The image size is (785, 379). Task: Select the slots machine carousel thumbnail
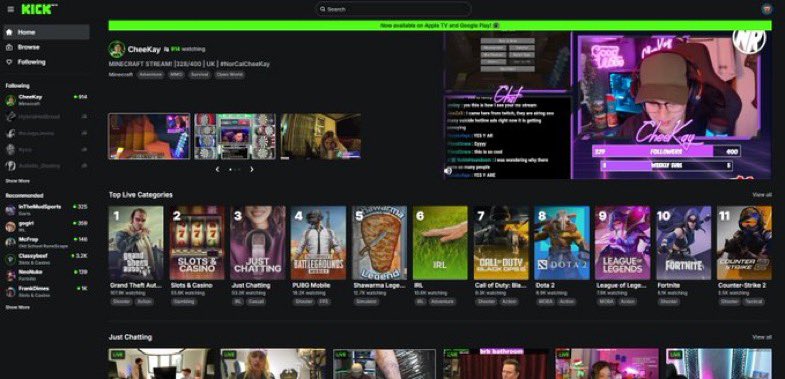click(x=235, y=136)
